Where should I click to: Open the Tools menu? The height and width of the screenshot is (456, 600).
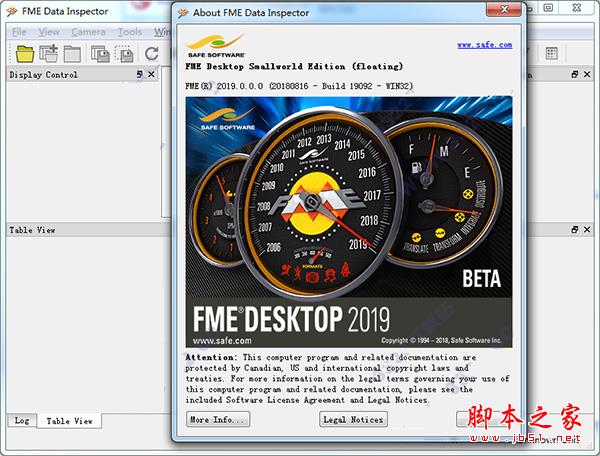pyautogui.click(x=130, y=32)
